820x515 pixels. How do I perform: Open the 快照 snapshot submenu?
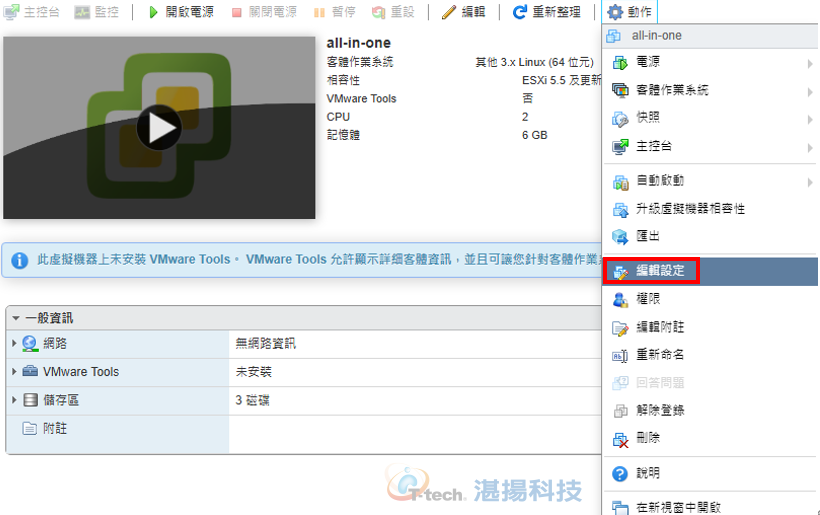coord(710,118)
